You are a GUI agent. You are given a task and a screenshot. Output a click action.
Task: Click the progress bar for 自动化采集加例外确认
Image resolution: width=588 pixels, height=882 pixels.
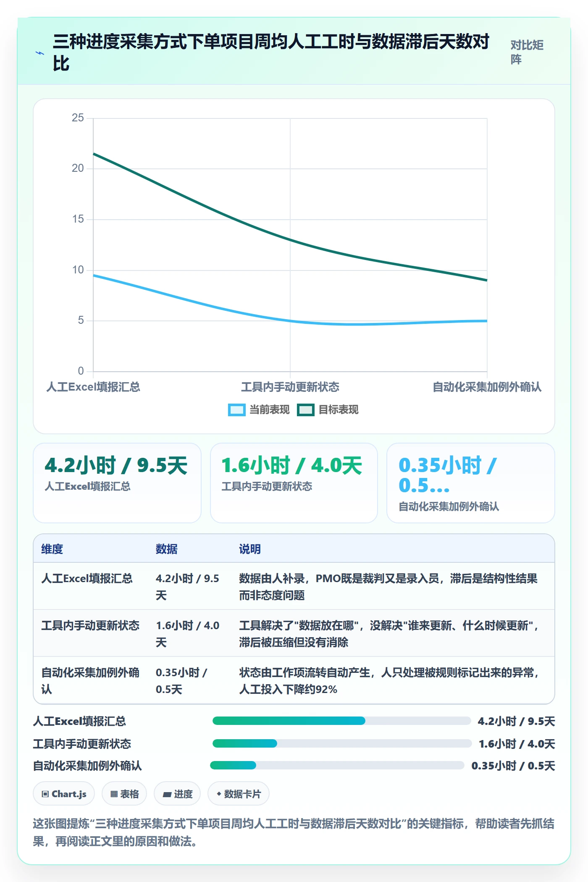point(337,765)
